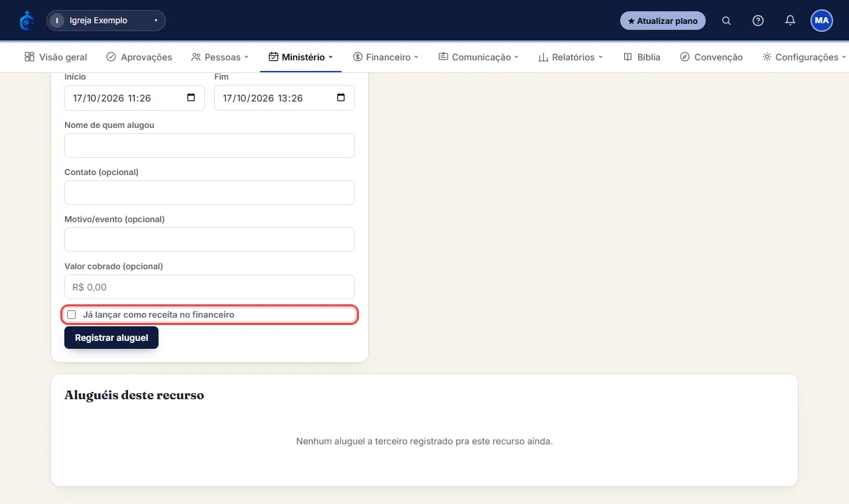Focus the Valor cobrado R$ 0,00 field
Image resolution: width=849 pixels, height=504 pixels.
tap(210, 286)
